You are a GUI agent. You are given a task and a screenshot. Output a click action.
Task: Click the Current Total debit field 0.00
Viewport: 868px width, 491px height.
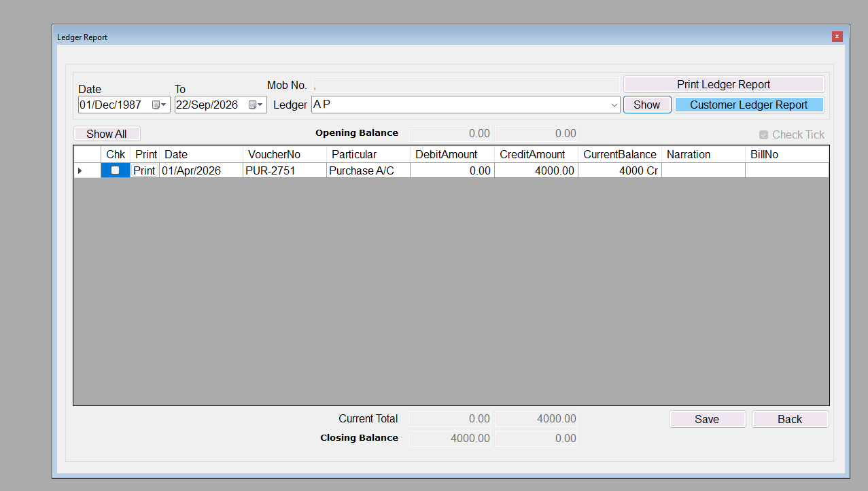tap(450, 419)
